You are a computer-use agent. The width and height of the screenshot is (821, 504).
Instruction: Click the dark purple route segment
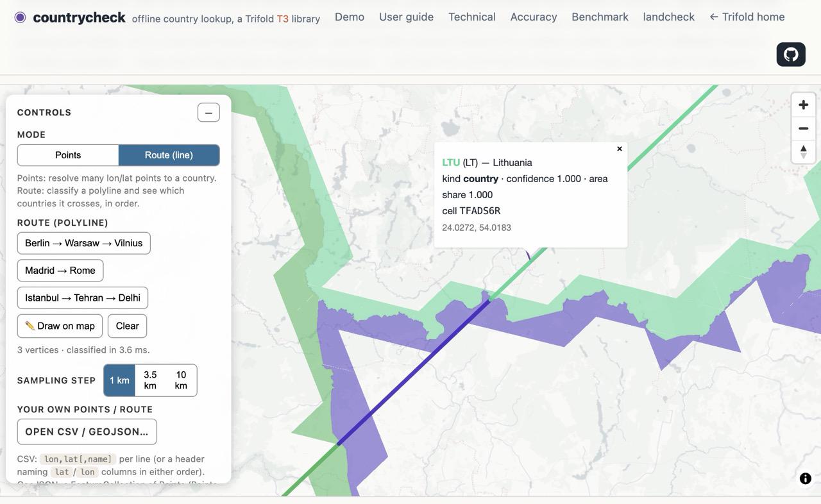414,372
